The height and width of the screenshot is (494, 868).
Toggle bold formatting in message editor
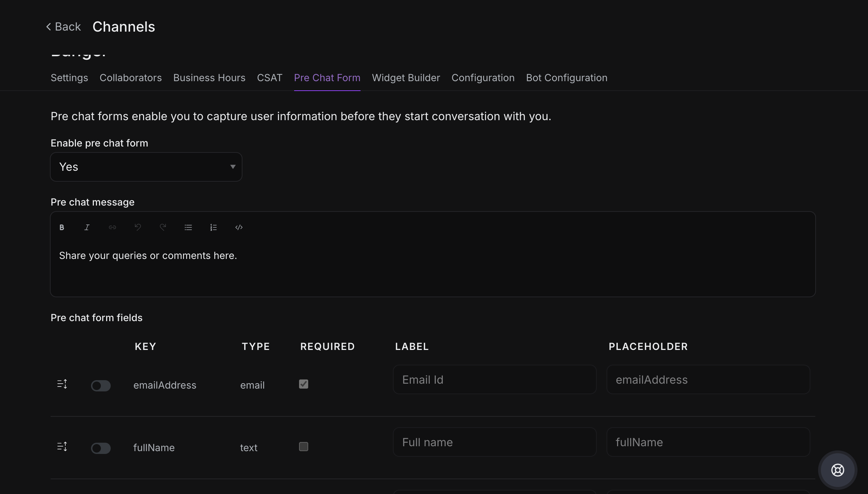(62, 227)
